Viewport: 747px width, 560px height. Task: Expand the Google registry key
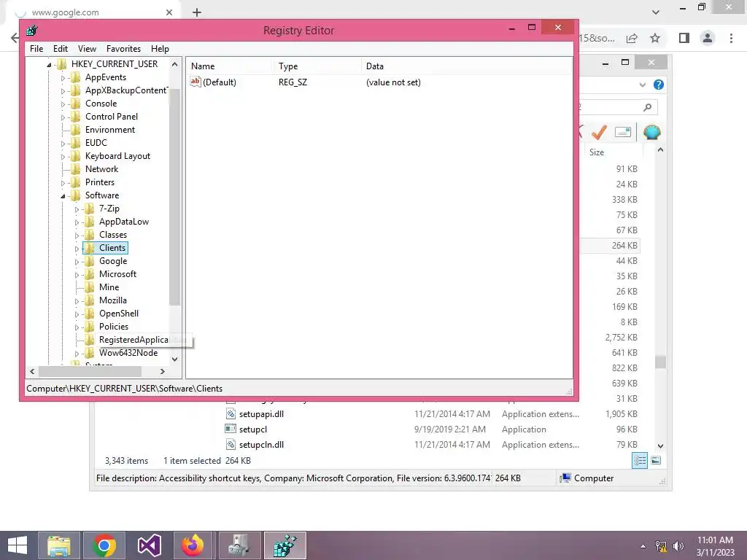pos(77,262)
